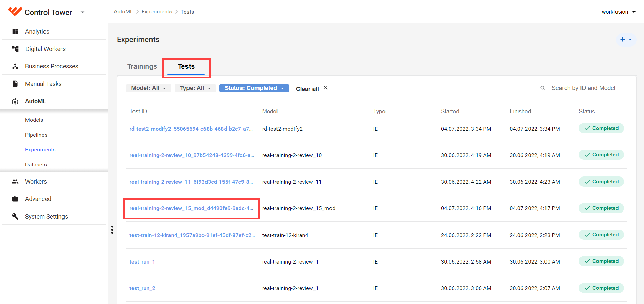Open the workfusion user menu
The image size is (644, 304).
[619, 12]
